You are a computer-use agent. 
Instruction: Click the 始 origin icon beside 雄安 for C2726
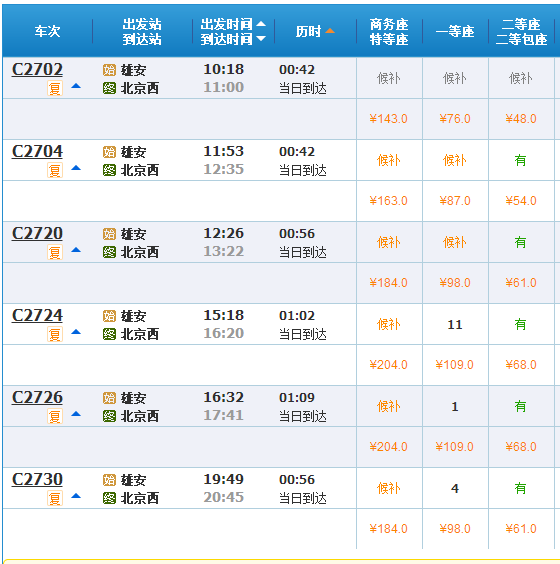[x=109, y=398]
